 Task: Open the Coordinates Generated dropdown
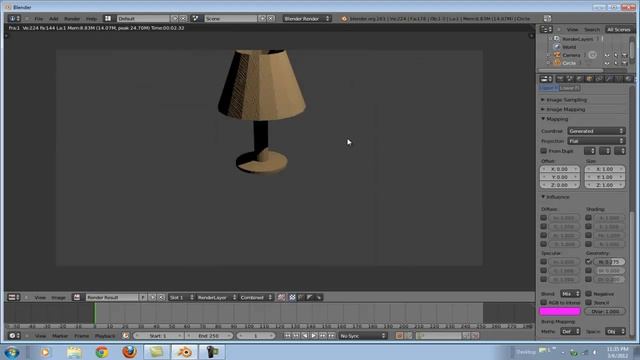(x=596, y=131)
